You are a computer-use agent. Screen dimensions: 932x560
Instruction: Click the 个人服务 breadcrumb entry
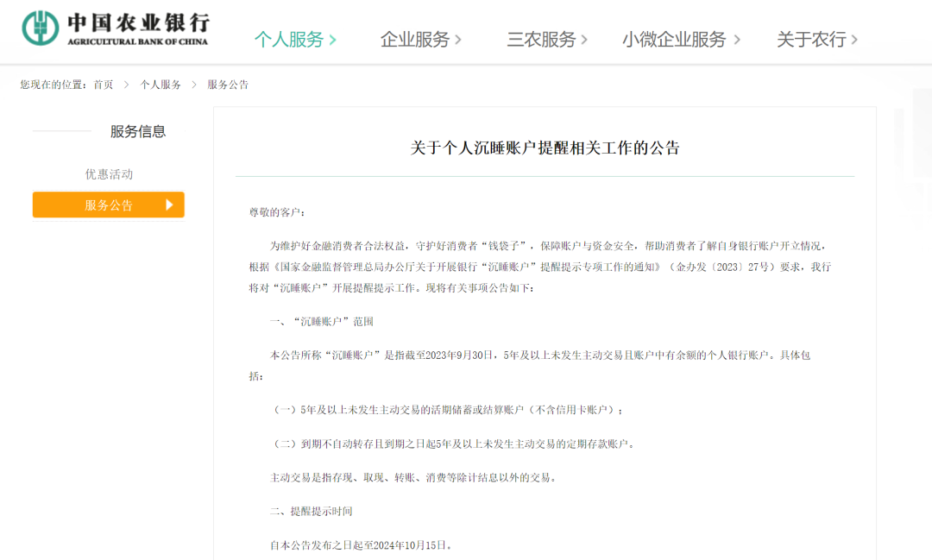pos(161,85)
